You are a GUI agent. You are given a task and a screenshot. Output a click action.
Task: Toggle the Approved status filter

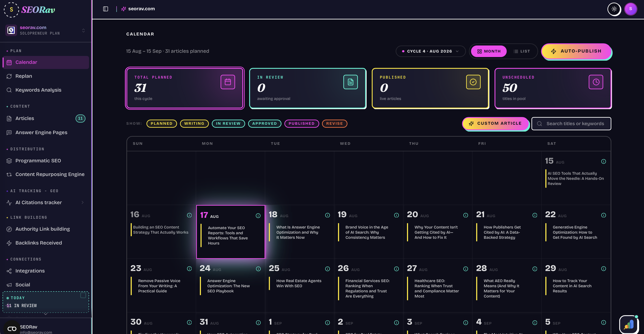click(265, 123)
